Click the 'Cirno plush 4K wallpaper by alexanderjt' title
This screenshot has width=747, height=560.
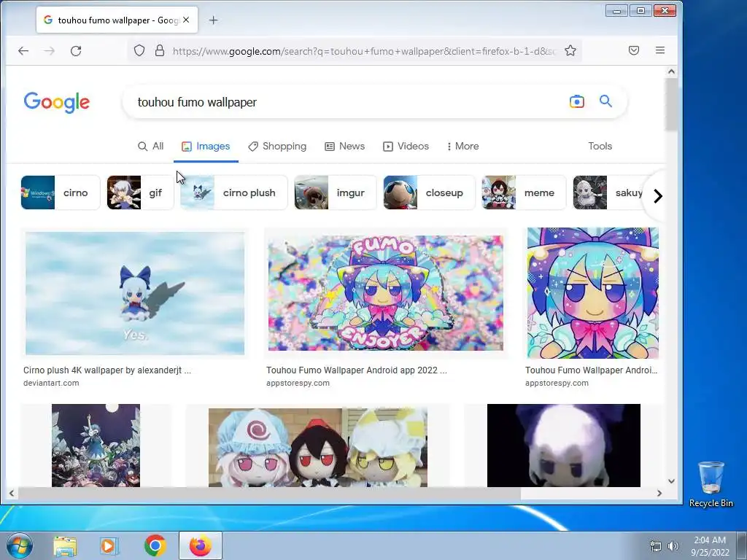[107, 370]
